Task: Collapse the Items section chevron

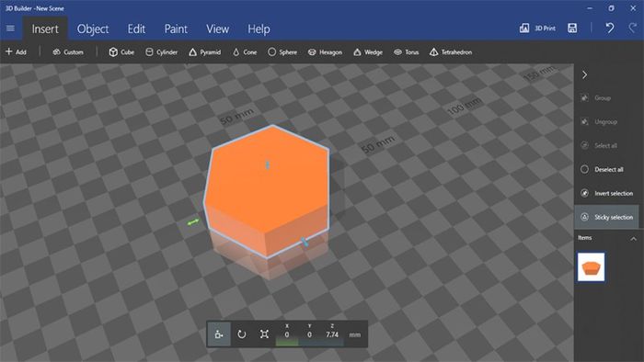Action: click(x=633, y=239)
